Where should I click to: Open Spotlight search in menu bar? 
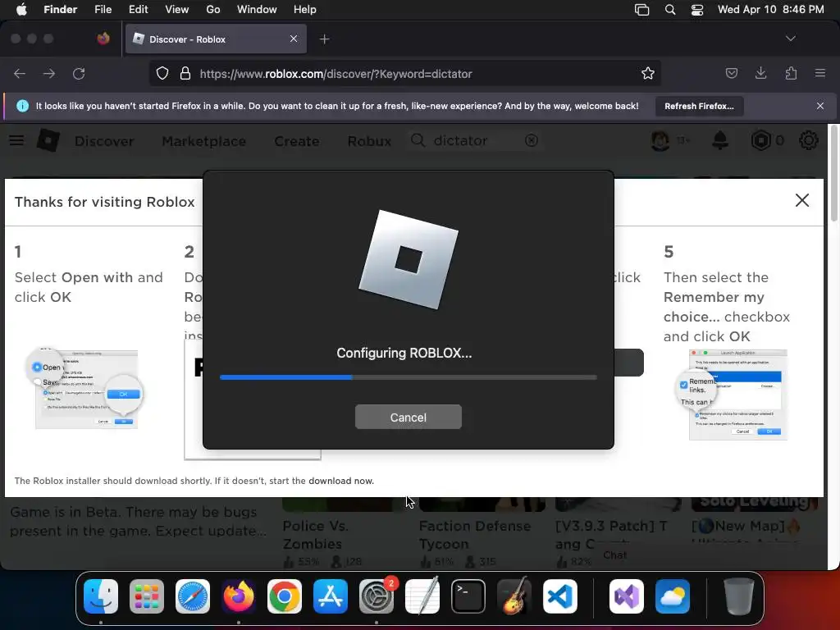[669, 10]
